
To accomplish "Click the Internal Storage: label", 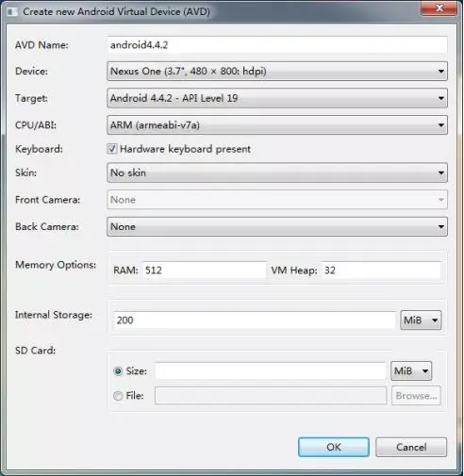I will (54, 315).
